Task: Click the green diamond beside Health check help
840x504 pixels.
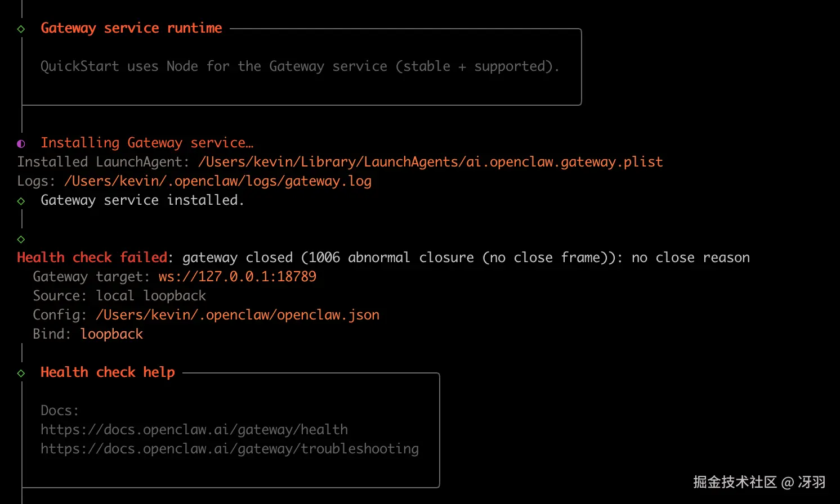Action: point(21,373)
